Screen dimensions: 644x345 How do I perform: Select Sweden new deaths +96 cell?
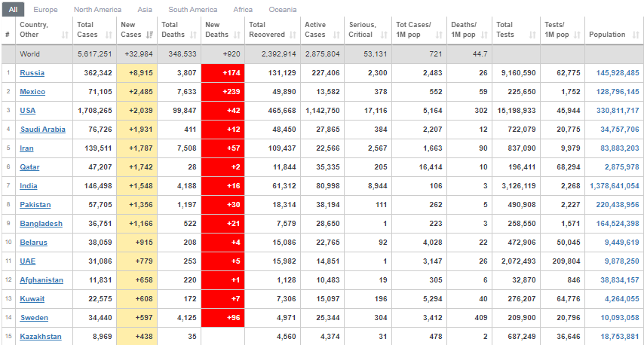pos(222,318)
